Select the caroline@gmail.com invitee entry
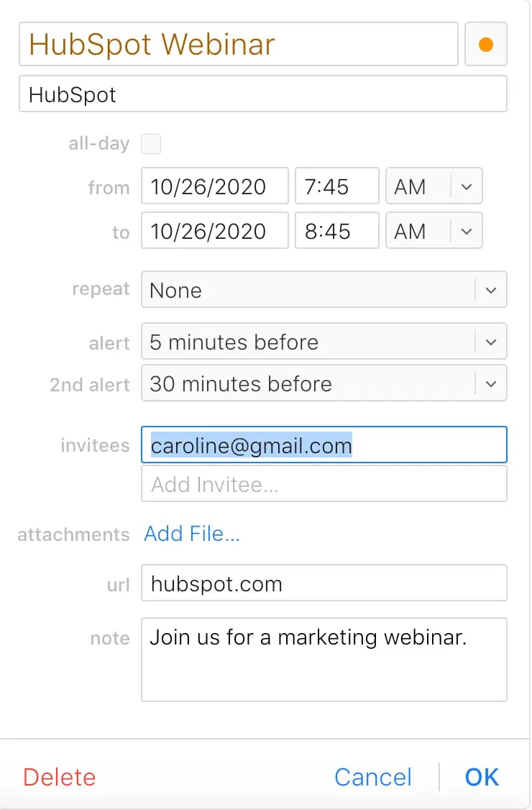 pos(252,445)
